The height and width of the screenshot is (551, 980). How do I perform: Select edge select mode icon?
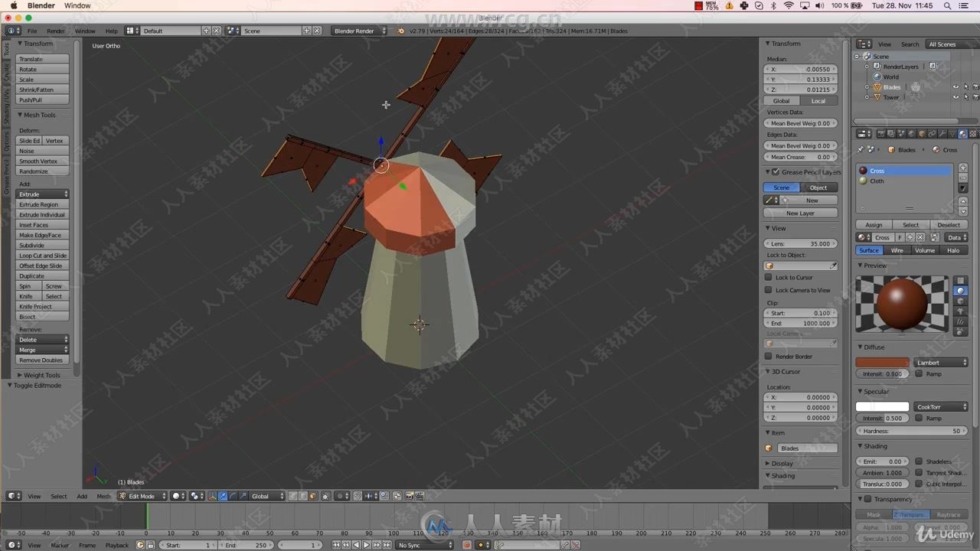302,496
